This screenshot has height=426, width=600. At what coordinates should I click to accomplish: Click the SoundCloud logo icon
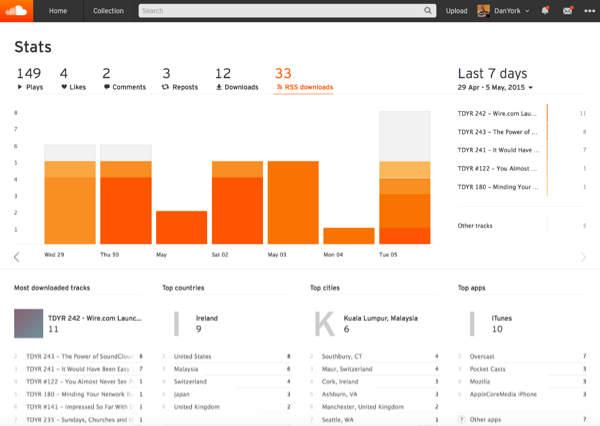coord(18,11)
